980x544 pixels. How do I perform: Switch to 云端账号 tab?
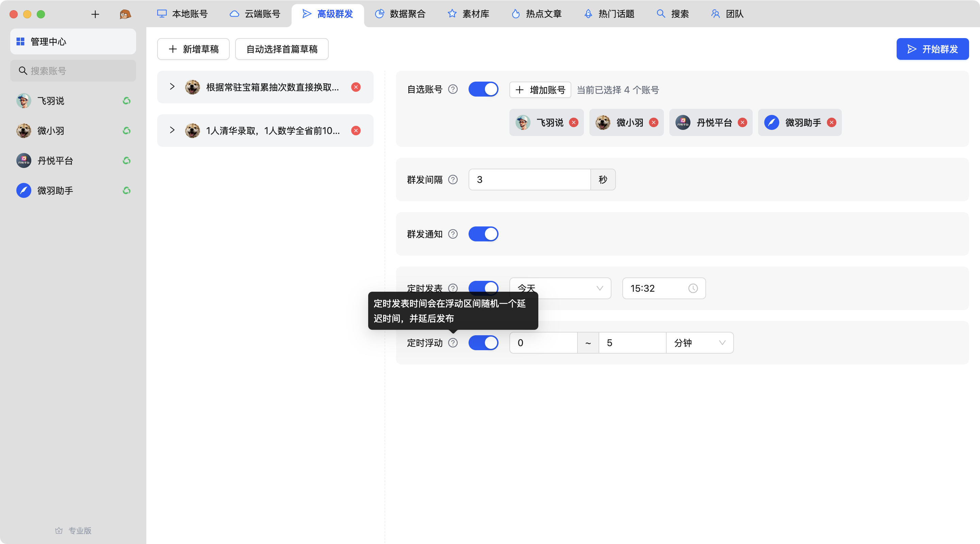pos(255,14)
